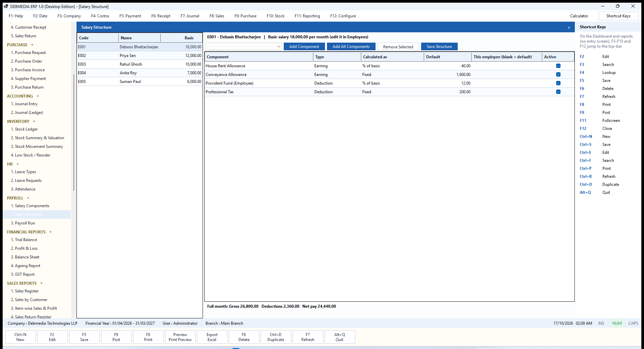Viewport: 644px width, 349px height.
Task: Select employee E003 Rahul Ghosh row
Action: [140, 64]
